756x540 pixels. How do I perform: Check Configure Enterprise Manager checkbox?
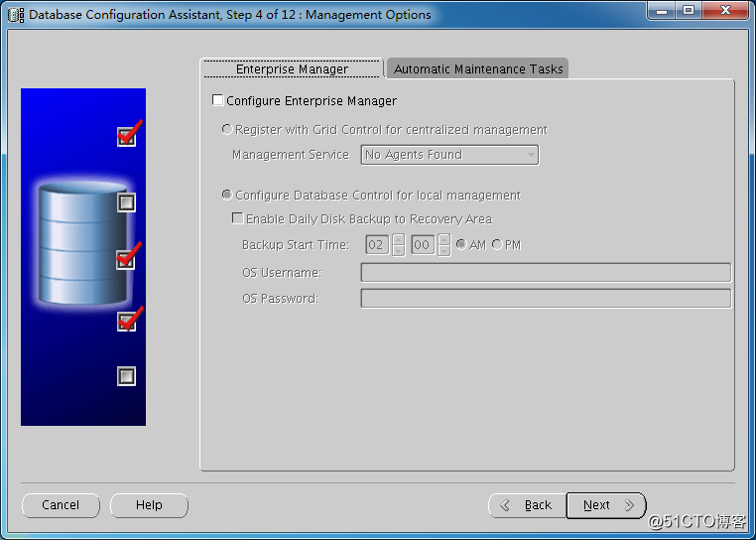pyautogui.click(x=217, y=100)
